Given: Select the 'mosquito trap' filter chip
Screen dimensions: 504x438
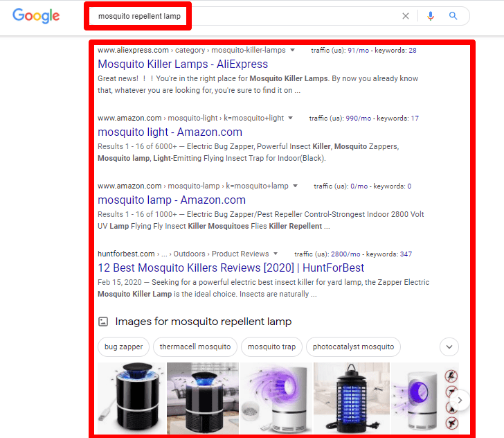Looking at the screenshot, I should point(271,347).
